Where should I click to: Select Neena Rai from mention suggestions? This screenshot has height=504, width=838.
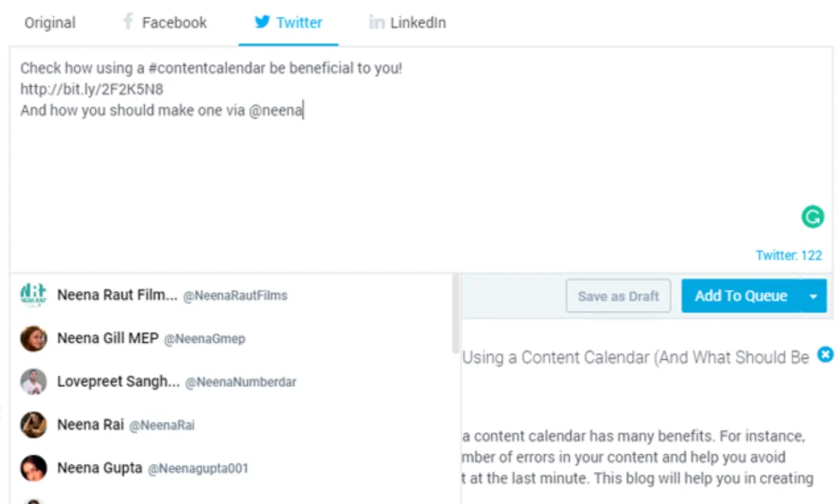pyautogui.click(x=126, y=425)
